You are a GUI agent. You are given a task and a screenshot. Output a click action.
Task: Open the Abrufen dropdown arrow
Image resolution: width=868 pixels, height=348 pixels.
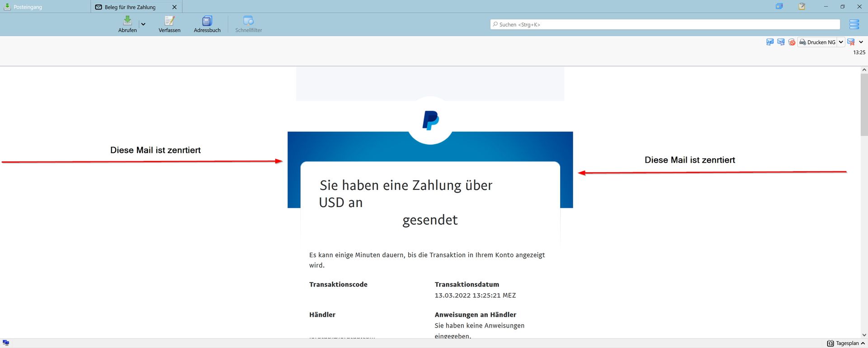[x=143, y=24]
